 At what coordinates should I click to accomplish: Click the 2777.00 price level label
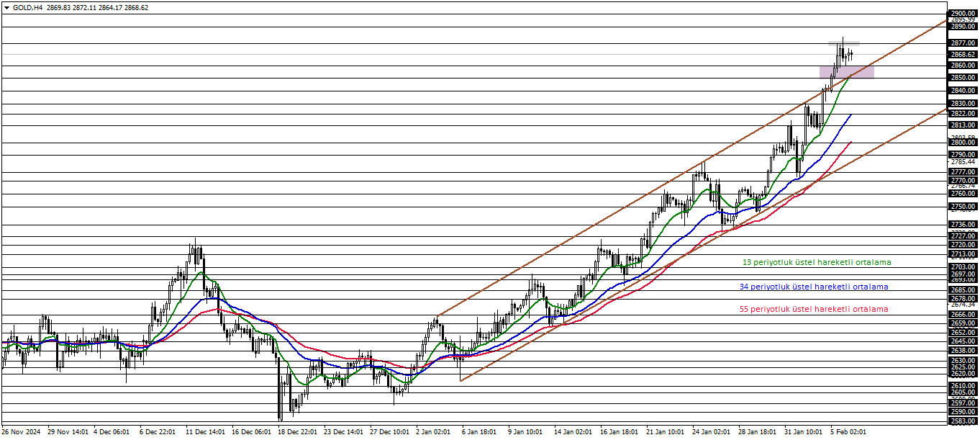point(963,172)
